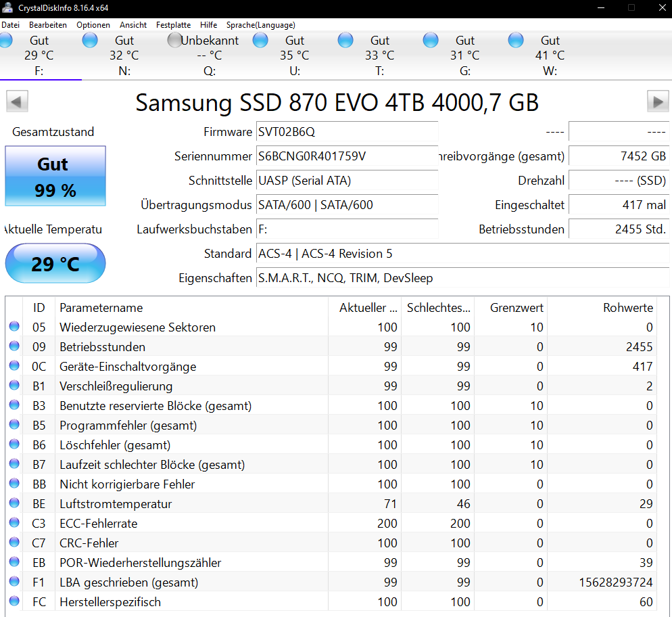The image size is (672, 617).
Task: Click status orb for drive T:
Action: pyautogui.click(x=345, y=41)
